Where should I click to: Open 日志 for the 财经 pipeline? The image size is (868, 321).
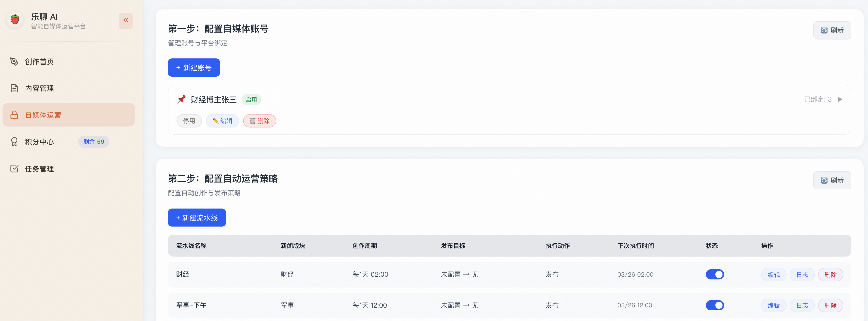tap(802, 275)
